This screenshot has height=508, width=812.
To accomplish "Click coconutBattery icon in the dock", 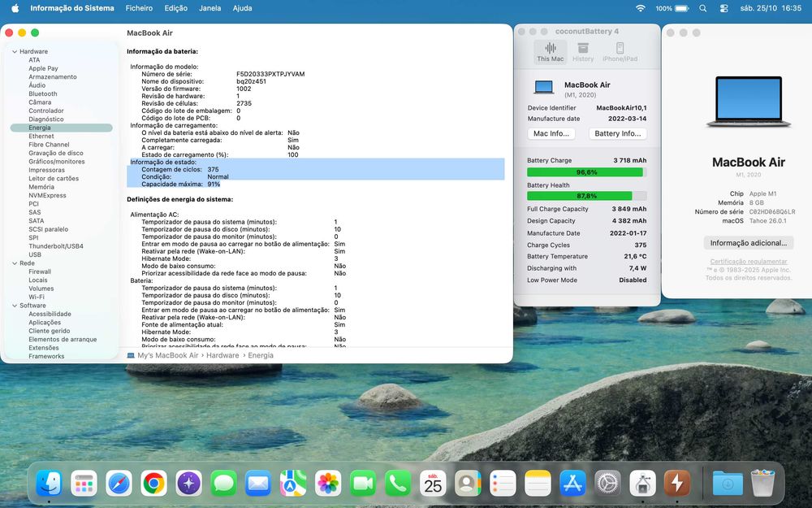I will 677,484.
